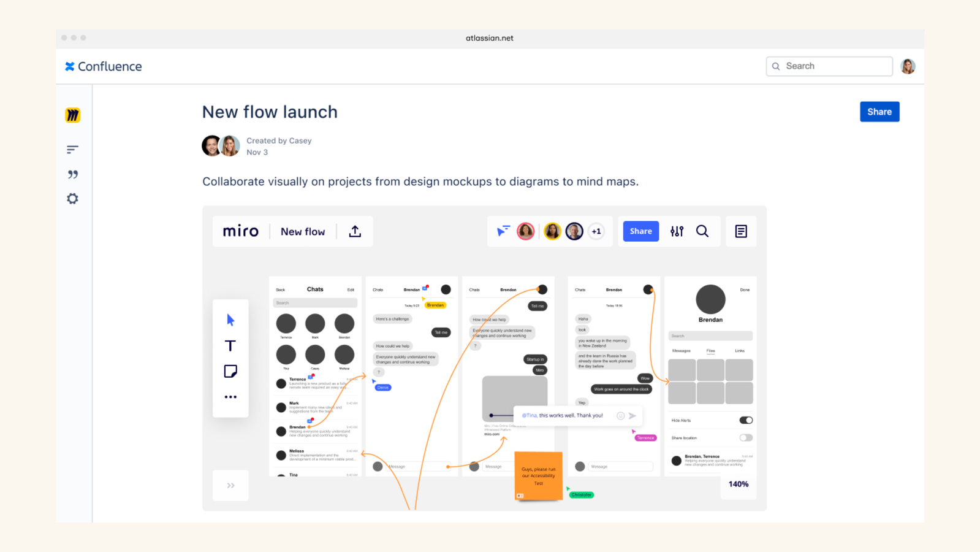
Task: Select the Text tool
Action: (230, 346)
